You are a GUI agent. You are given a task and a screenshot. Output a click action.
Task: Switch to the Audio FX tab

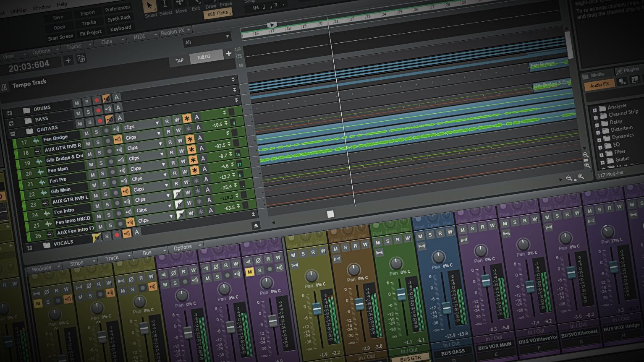pyautogui.click(x=599, y=85)
